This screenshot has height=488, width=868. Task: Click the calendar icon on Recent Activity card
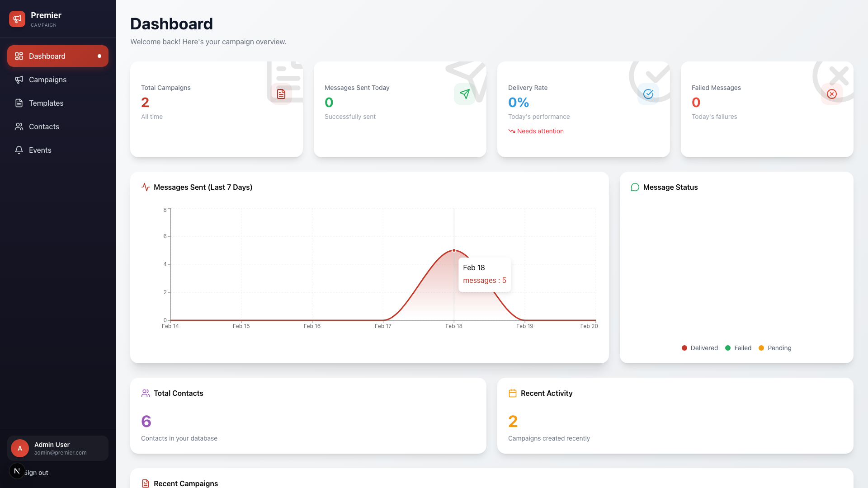coord(513,393)
